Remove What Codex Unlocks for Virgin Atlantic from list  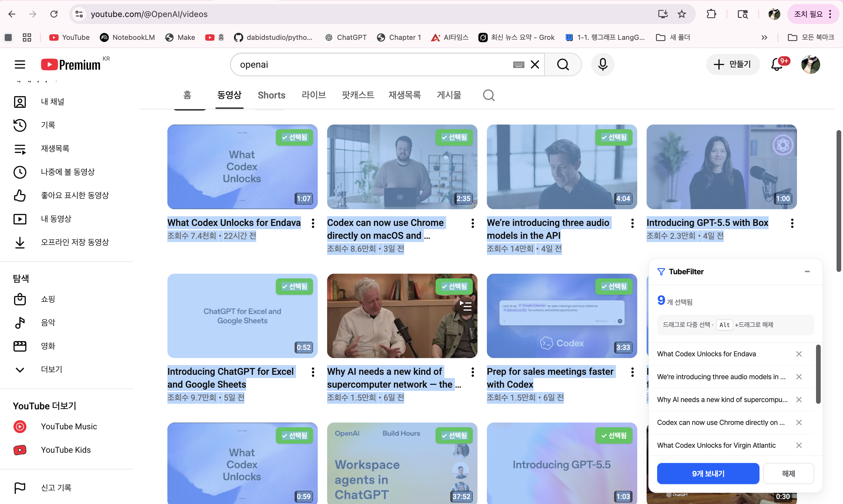click(x=798, y=445)
